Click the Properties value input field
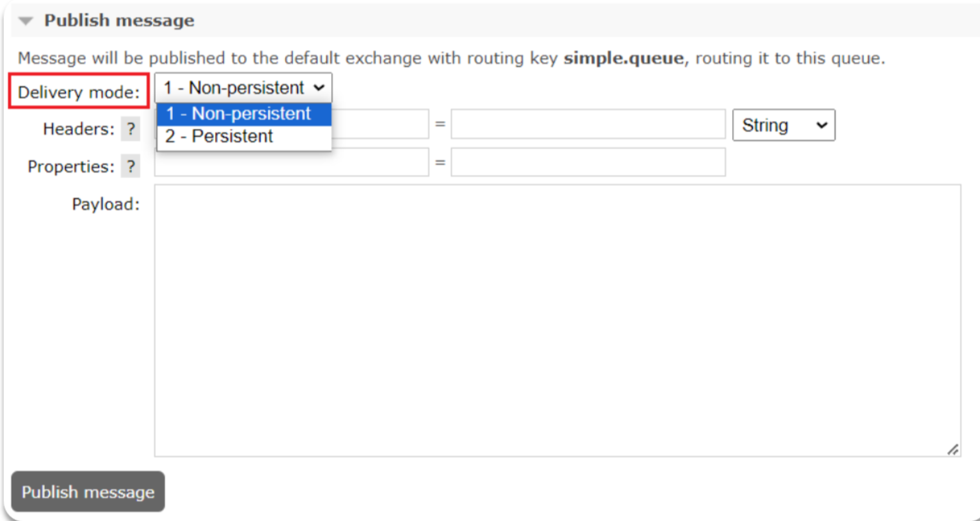This screenshot has height=521, width=980. [588, 162]
